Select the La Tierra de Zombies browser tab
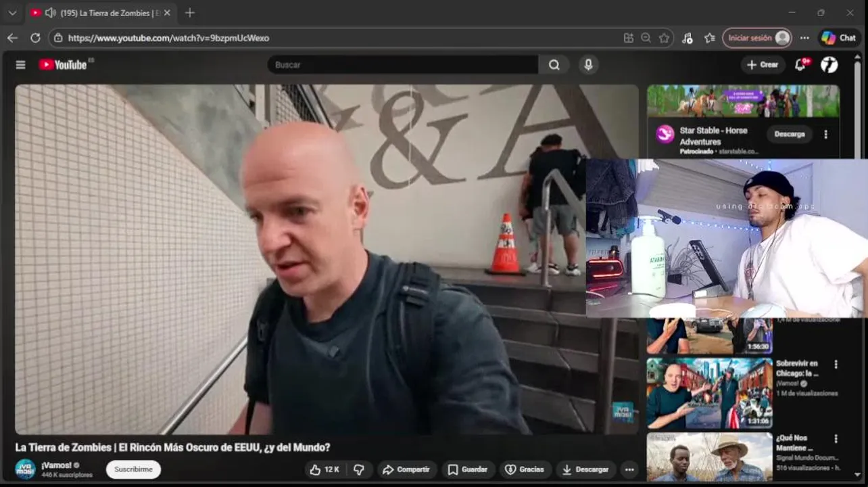868x487 pixels. tap(101, 13)
